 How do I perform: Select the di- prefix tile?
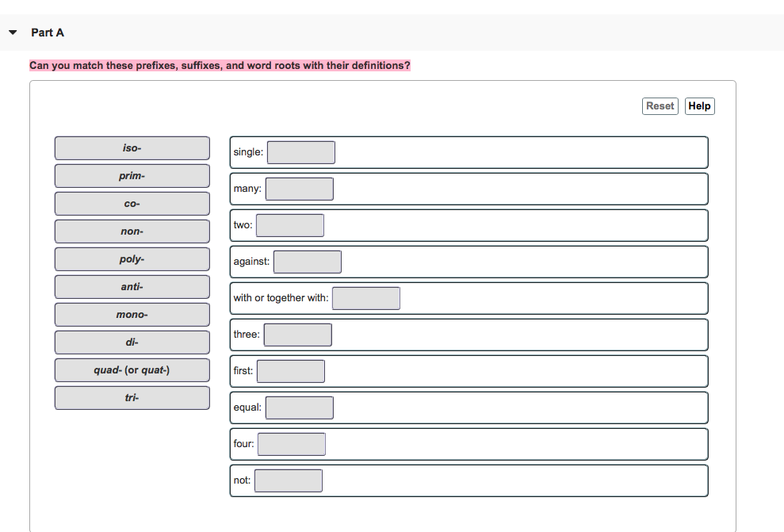[x=132, y=342]
